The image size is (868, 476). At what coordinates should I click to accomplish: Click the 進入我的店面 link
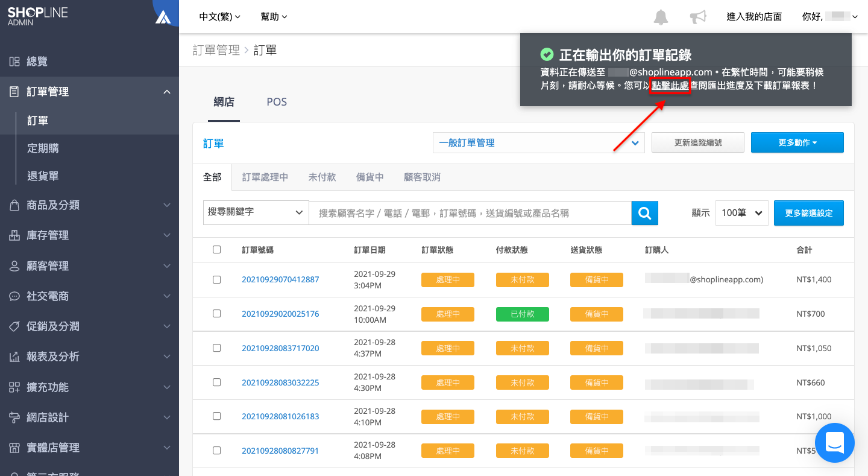[755, 17]
